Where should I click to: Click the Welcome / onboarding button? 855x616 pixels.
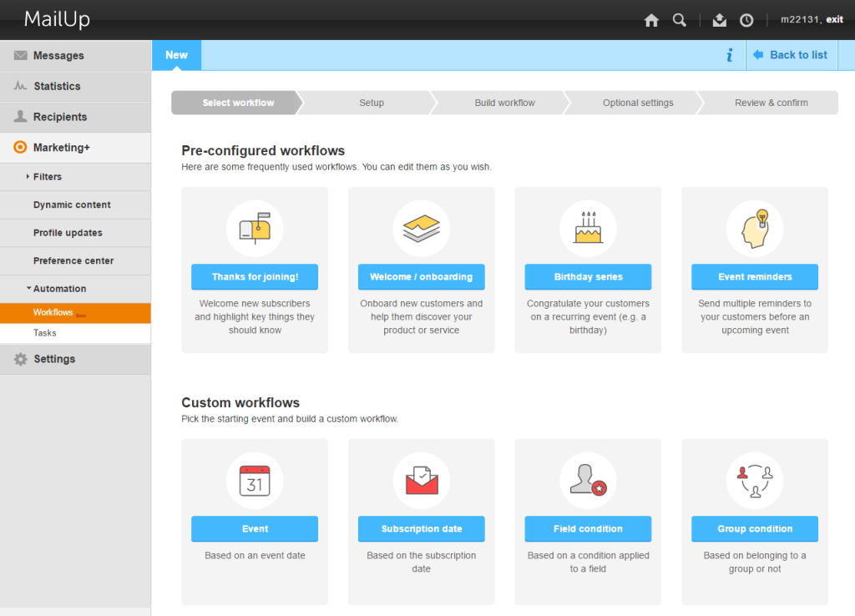click(421, 277)
